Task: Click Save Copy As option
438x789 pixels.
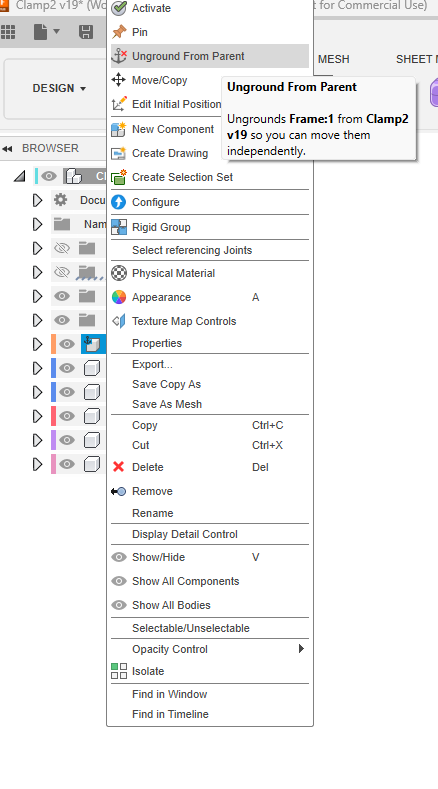Action: point(166,384)
